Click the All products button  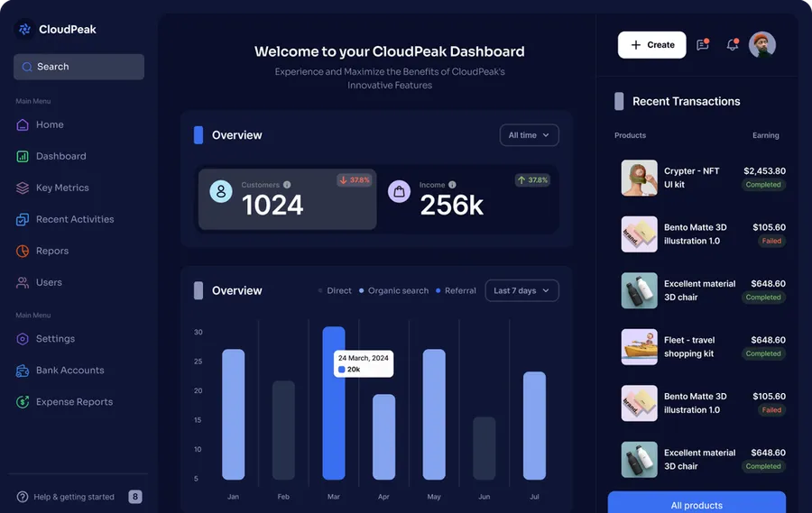click(x=697, y=503)
